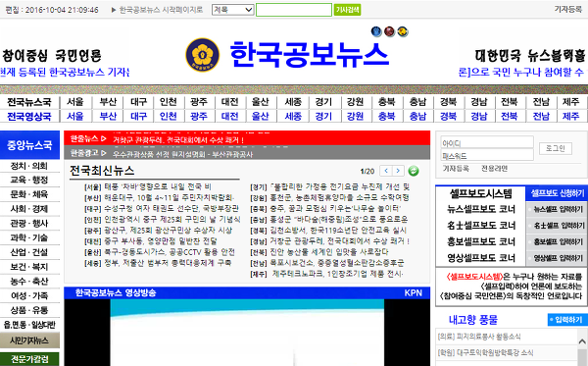This screenshot has width=588, height=366.
Task: Click 입력하기 button beside 내고향 풍물
Action: tap(567, 320)
